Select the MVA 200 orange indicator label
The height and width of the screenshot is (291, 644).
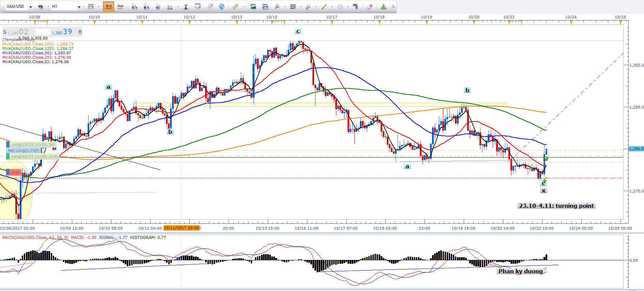[x=38, y=44]
